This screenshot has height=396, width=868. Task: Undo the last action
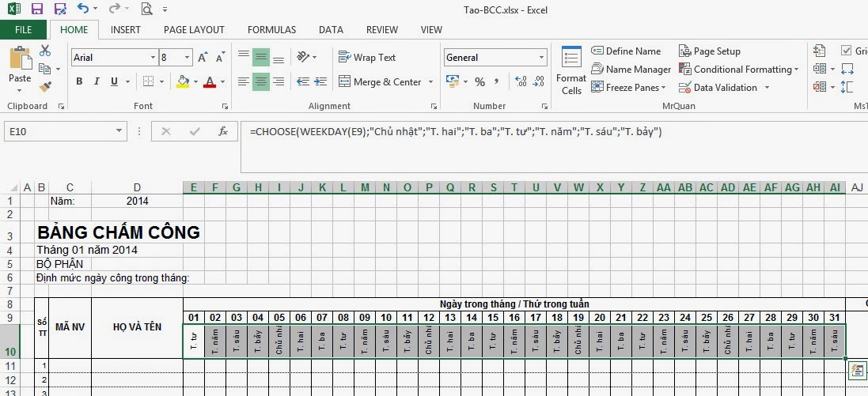(83, 9)
